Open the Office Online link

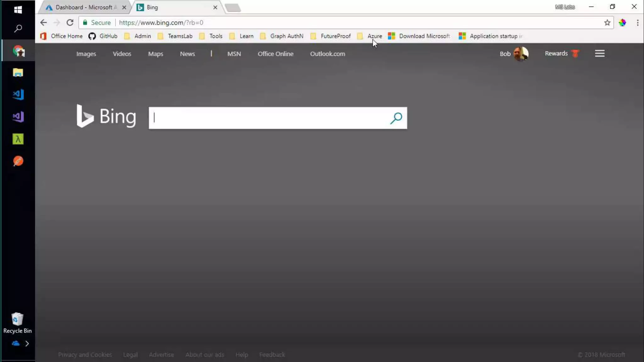[275, 54]
